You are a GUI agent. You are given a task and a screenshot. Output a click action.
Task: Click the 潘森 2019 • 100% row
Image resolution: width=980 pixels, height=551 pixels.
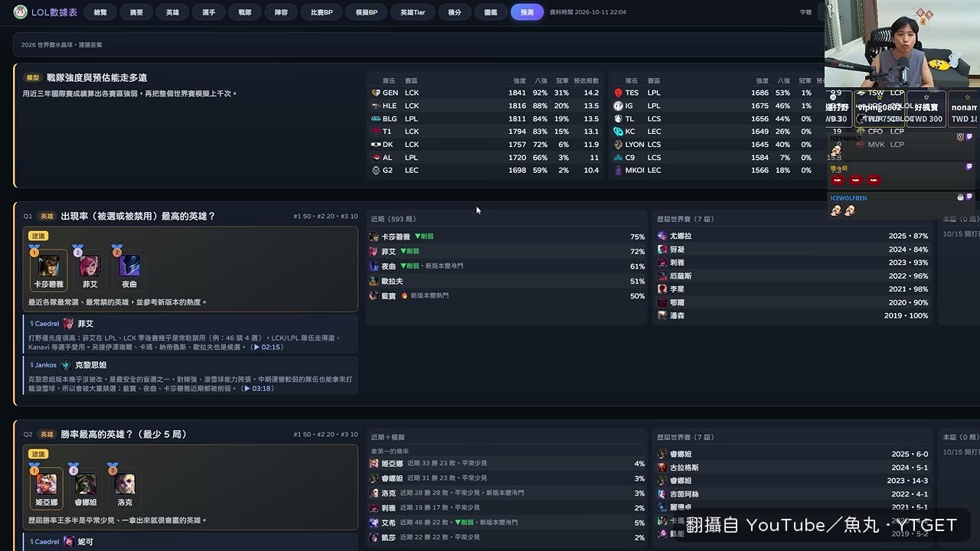coord(793,315)
